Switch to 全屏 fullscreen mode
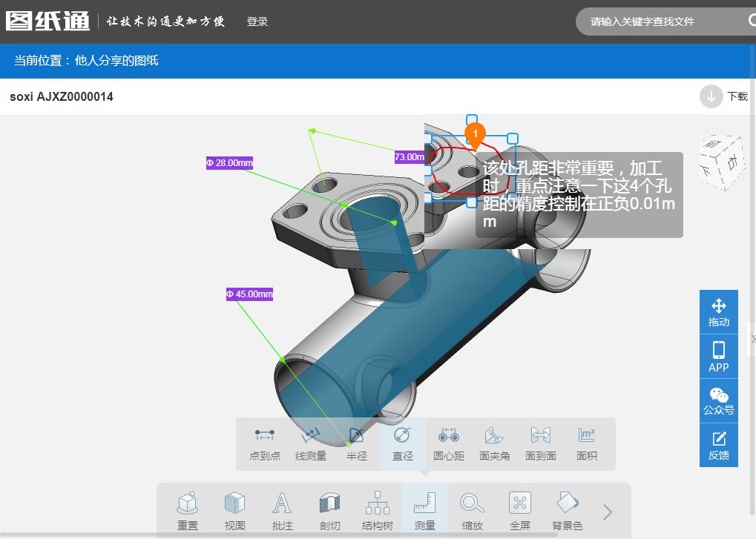 coord(519,512)
